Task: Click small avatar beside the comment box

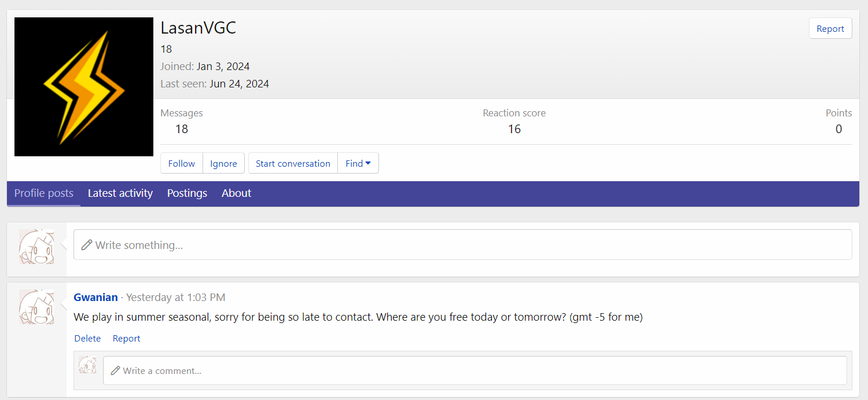Action: (88, 365)
